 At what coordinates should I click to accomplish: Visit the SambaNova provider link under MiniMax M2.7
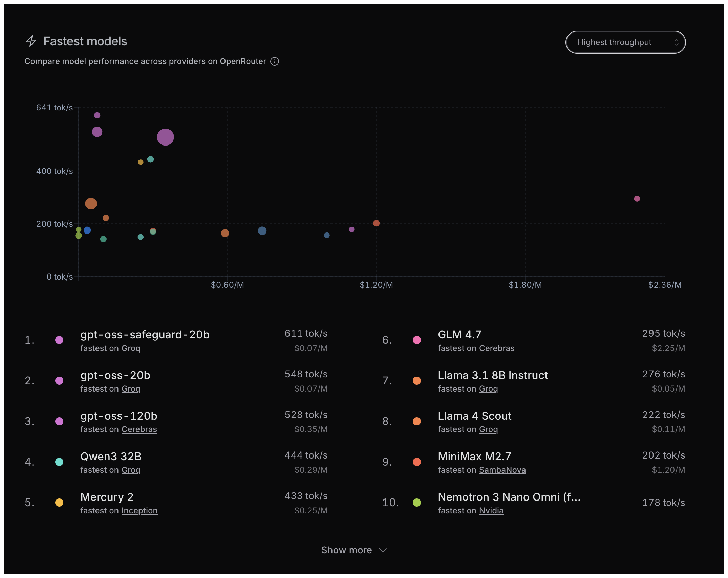pos(502,470)
